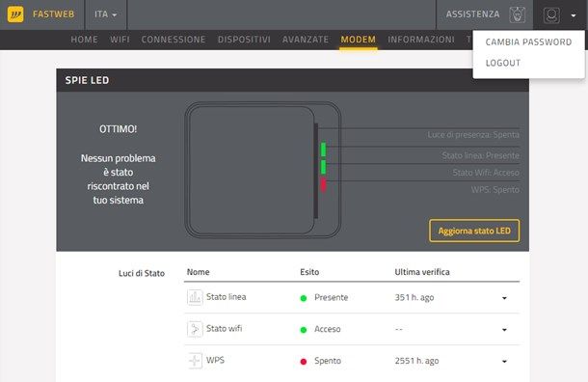The image size is (588, 382).
Task: Select LOGOUT from user menu
Action: (503, 63)
